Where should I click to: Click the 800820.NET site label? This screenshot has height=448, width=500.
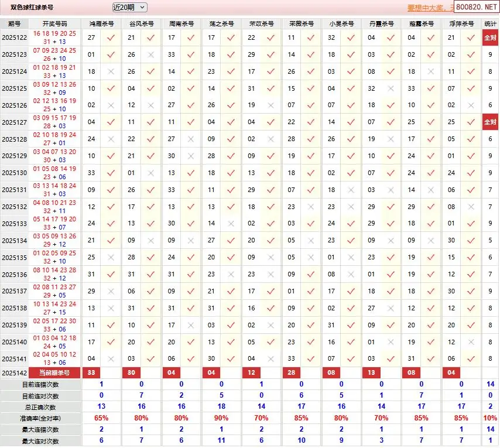click(x=476, y=8)
